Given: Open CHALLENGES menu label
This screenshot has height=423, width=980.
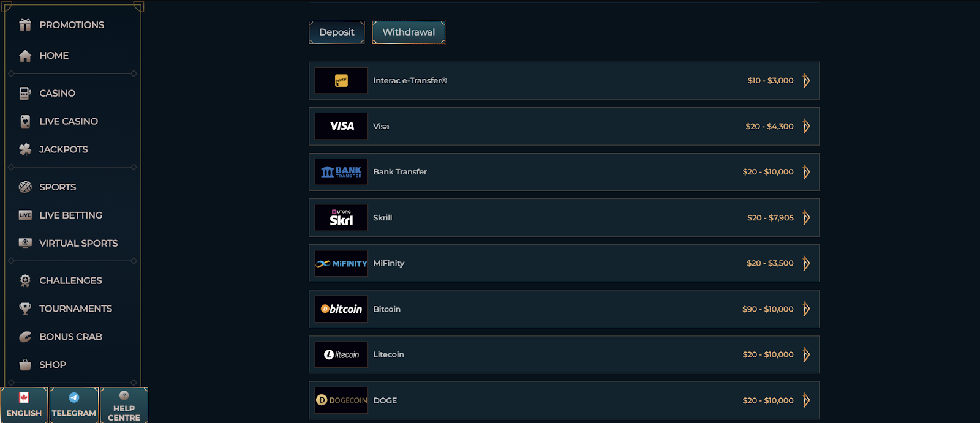Looking at the screenshot, I should pyautogui.click(x=70, y=280).
